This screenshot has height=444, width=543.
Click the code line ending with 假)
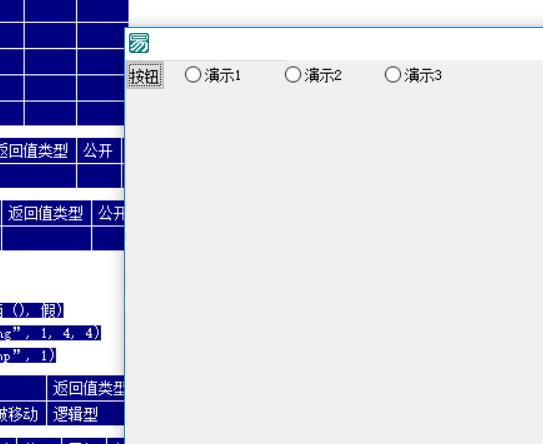(32, 310)
